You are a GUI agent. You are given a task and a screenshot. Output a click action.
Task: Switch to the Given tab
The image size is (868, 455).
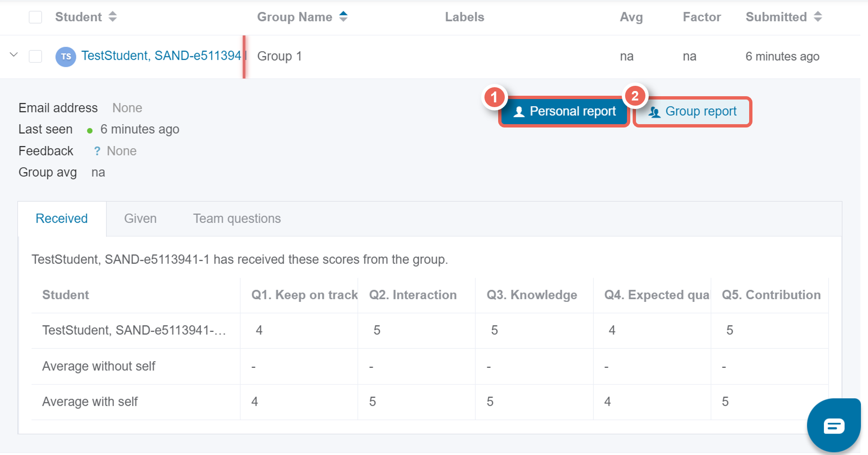point(140,218)
